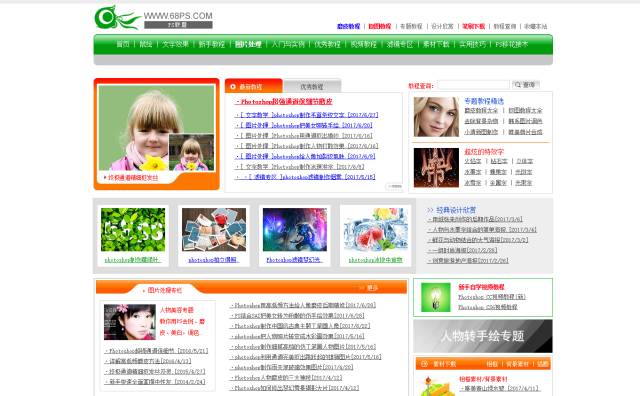Open 素材下载 in the navigation bar

tap(436, 44)
